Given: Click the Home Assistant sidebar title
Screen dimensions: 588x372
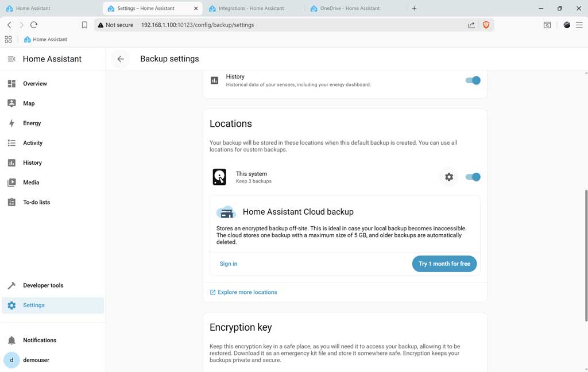Looking at the screenshot, I should [52, 59].
